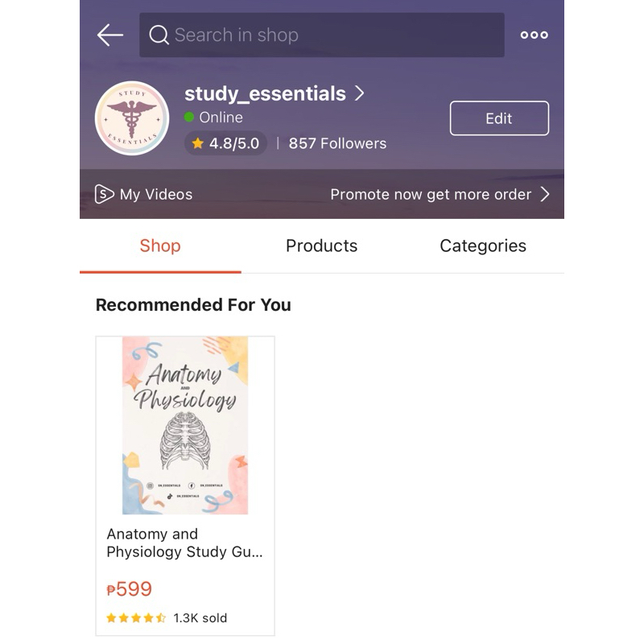Viewport: 644px width, 644px height.
Task: Click the Anatomy and Physiology Study Guide title
Action: (184, 543)
